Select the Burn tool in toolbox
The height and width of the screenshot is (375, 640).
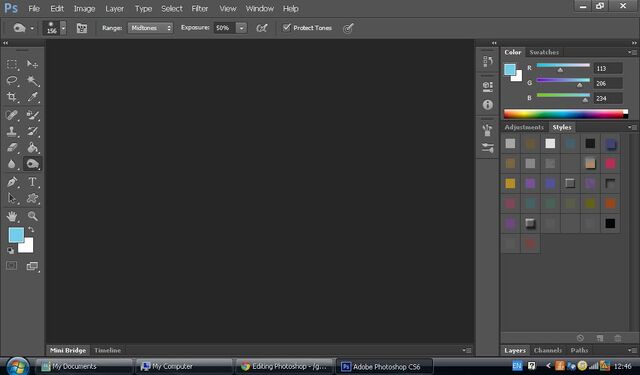(x=32, y=164)
